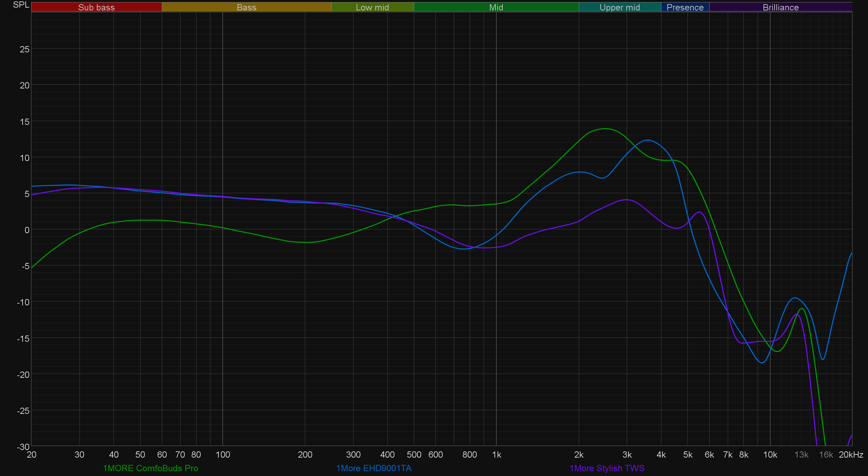Select the Bass frequency band label
This screenshot has width=868, height=476.
click(x=247, y=7)
